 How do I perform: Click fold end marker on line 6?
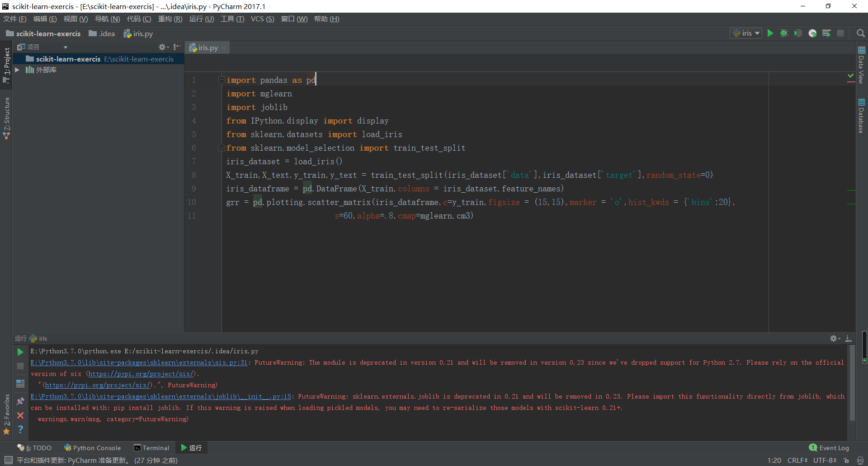(222, 147)
